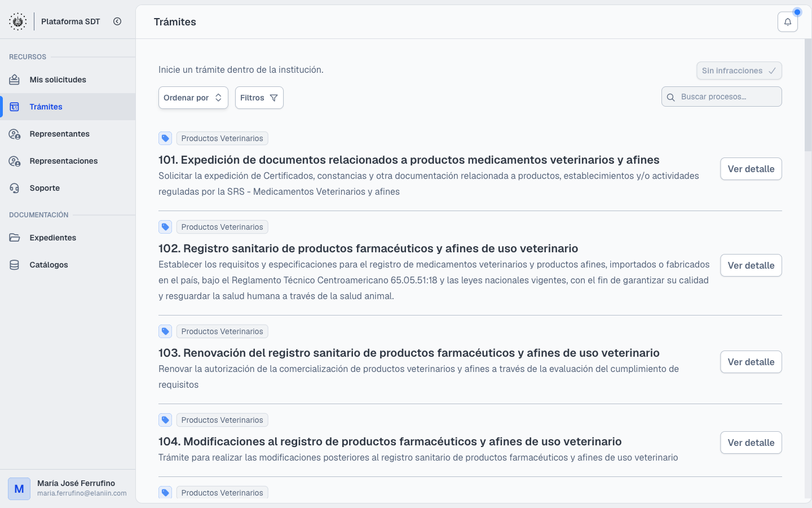Click the tag icon above trámite 104

[165, 420]
